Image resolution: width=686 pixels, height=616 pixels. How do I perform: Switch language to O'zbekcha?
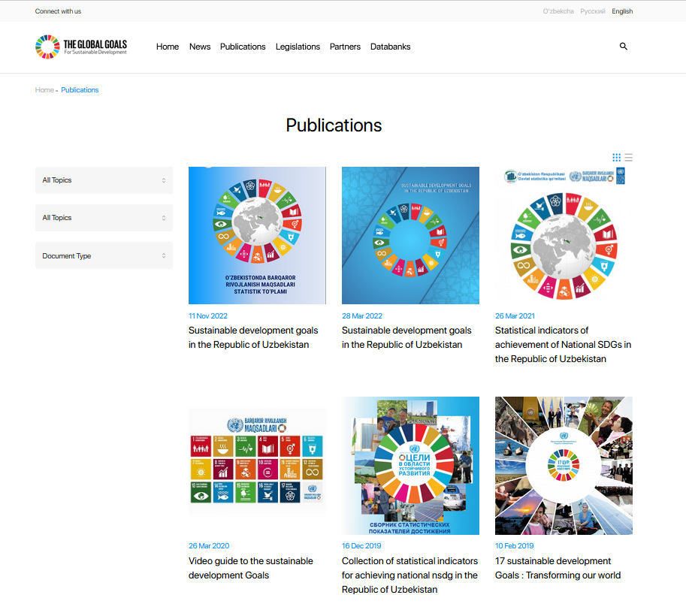558,11
